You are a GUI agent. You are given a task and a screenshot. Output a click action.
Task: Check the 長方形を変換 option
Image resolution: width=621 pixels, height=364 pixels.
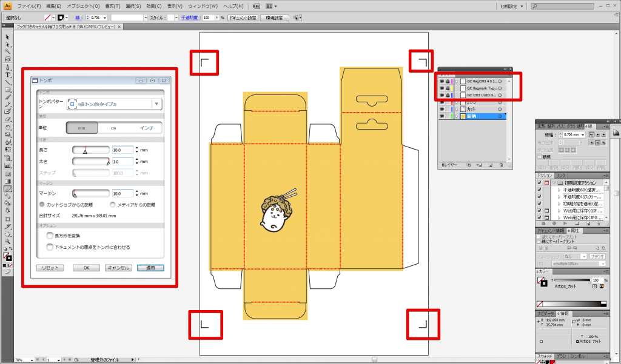(x=50, y=236)
